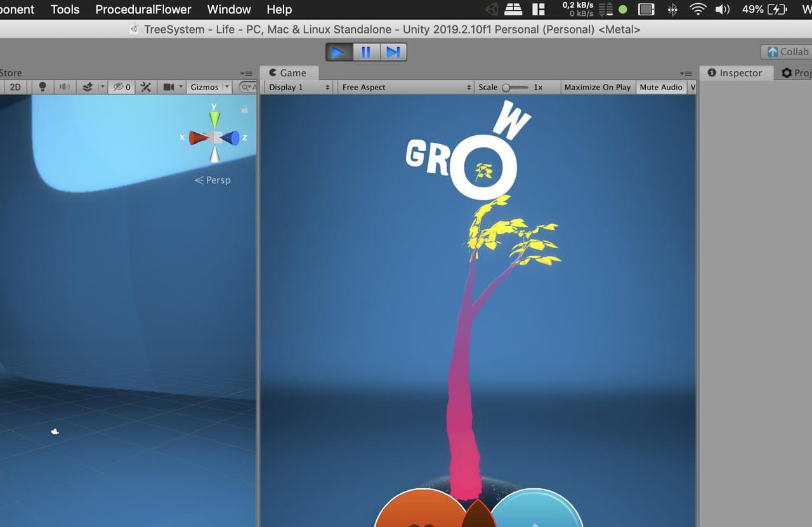Toggle scene effects layers icon
812x527 pixels.
(88, 87)
